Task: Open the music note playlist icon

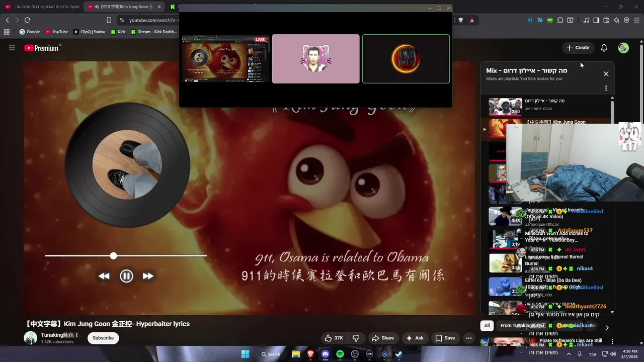Action: point(586,20)
